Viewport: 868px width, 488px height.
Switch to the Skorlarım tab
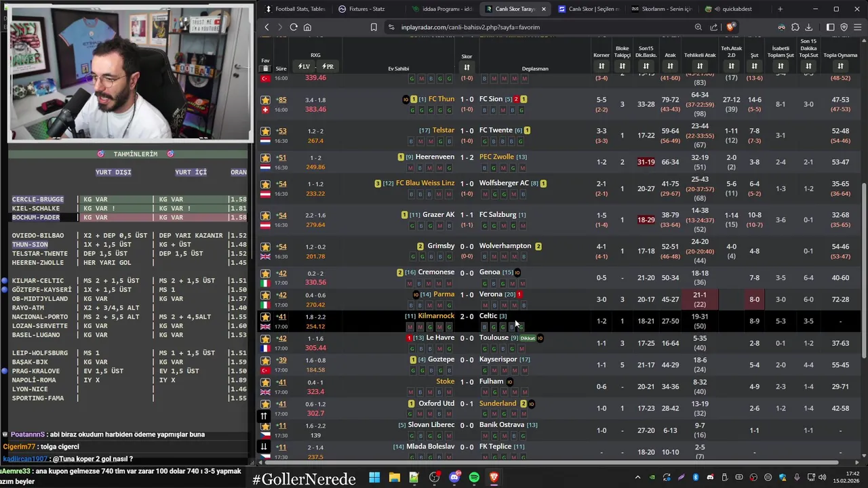[661, 9]
